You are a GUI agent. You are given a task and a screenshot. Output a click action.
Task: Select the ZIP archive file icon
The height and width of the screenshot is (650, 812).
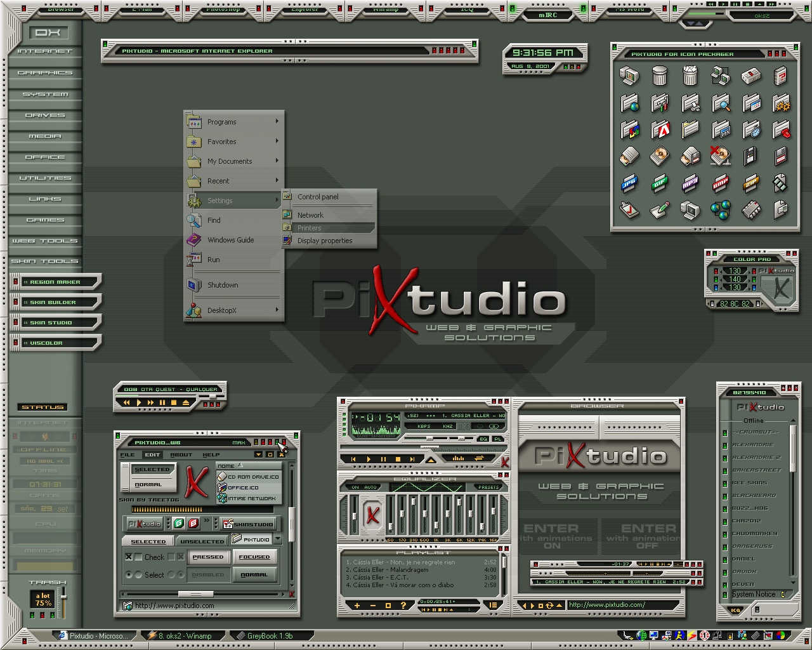[x=750, y=183]
